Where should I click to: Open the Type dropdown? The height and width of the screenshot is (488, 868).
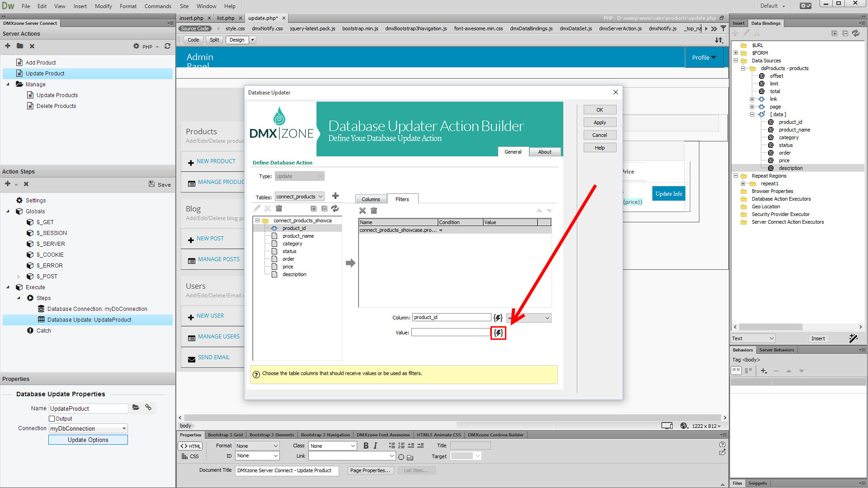[x=300, y=176]
